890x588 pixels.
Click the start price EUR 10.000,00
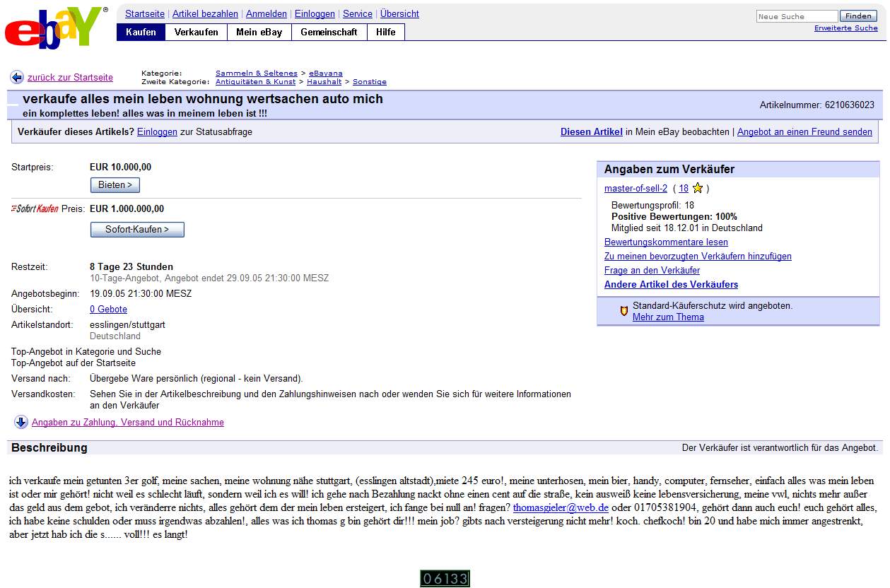point(120,167)
